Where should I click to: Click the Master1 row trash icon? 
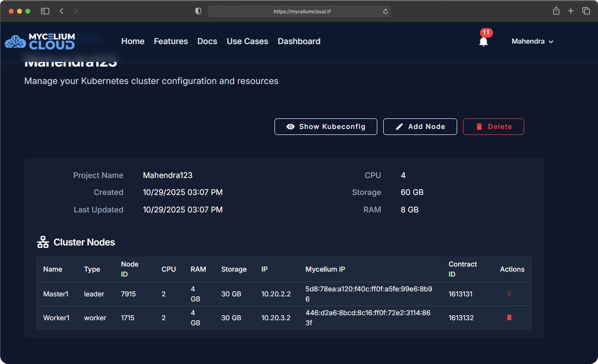(509, 294)
